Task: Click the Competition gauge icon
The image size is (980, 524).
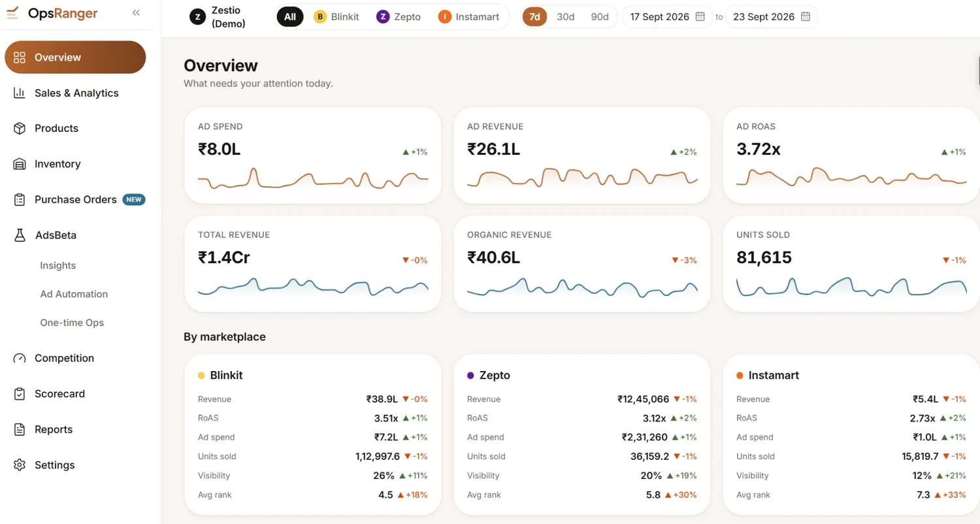Action: [20, 358]
